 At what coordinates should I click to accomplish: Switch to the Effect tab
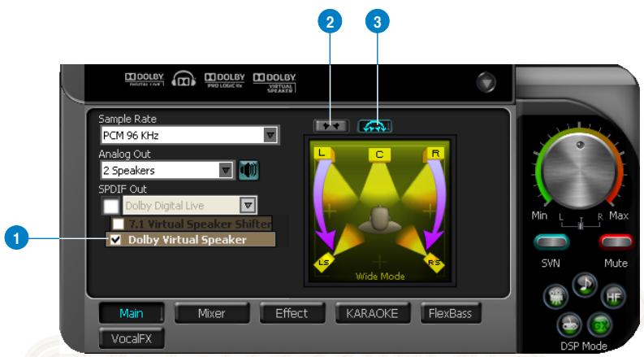[x=292, y=313]
